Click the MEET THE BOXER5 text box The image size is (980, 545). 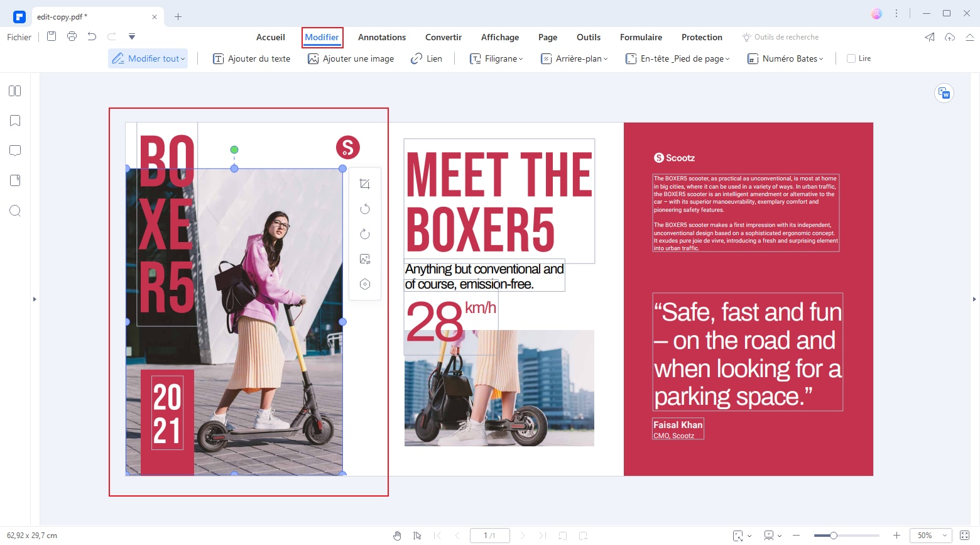coord(499,201)
